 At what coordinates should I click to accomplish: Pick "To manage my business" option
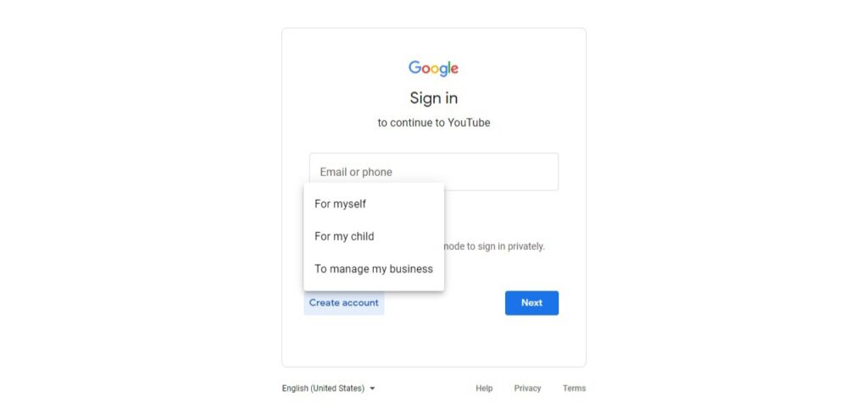(x=374, y=269)
